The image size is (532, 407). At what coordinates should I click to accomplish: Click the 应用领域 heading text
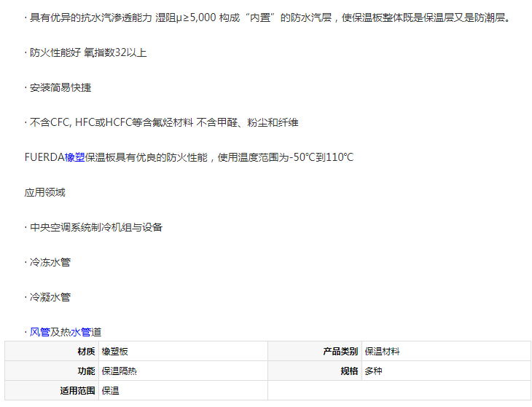tap(44, 192)
